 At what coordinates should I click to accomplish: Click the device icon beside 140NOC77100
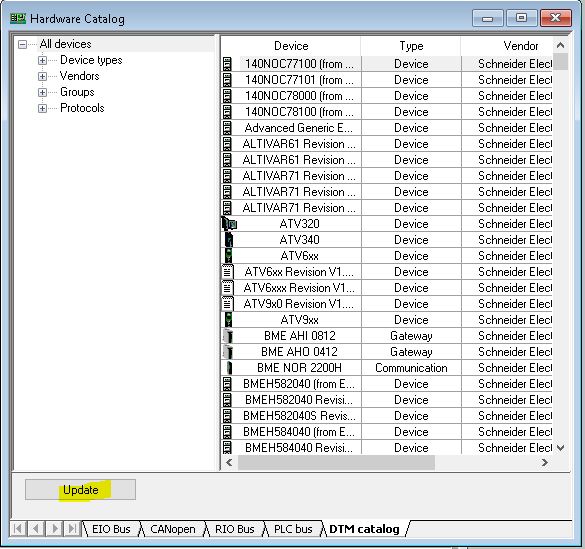click(227, 64)
